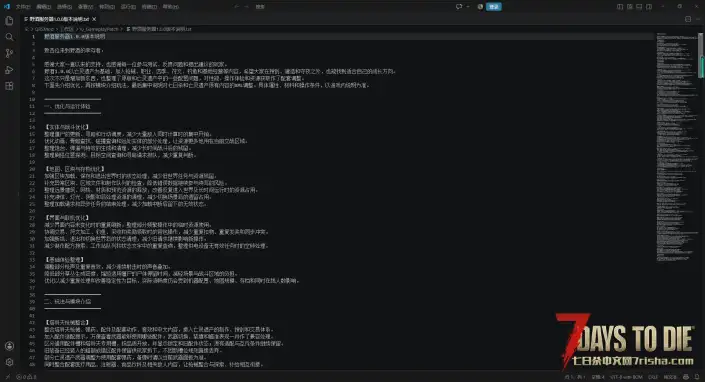This screenshot has width=705, height=382.
Task: Open the Manage gear icon
Action: [9, 362]
